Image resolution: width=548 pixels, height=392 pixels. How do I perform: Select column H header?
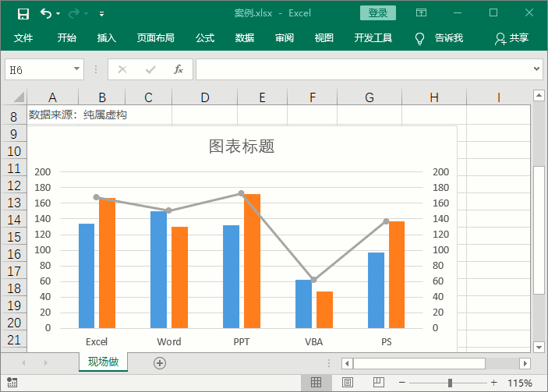tap(434, 97)
